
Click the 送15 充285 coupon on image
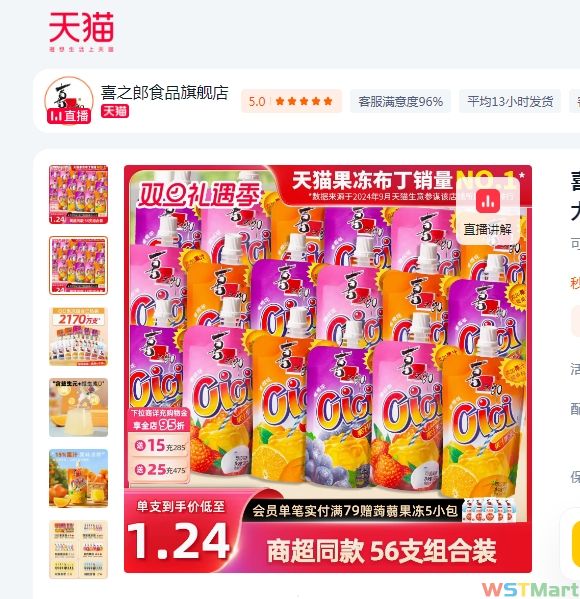pos(160,446)
